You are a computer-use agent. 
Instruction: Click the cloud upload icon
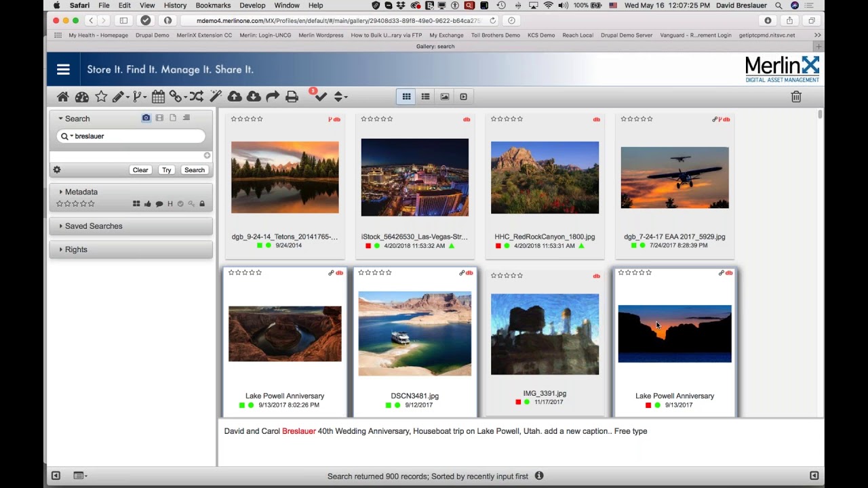click(235, 97)
